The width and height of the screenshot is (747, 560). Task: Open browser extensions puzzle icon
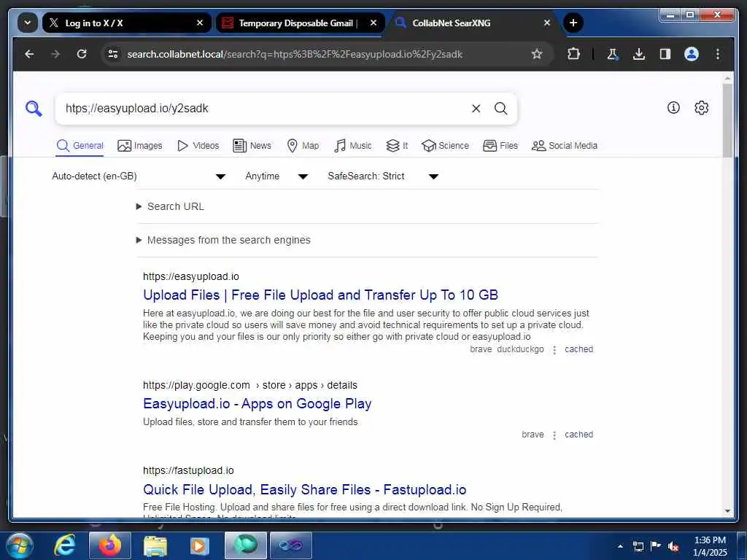(x=573, y=54)
